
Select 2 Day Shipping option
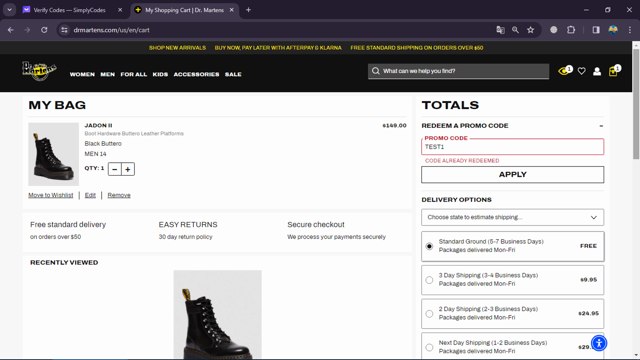click(429, 314)
